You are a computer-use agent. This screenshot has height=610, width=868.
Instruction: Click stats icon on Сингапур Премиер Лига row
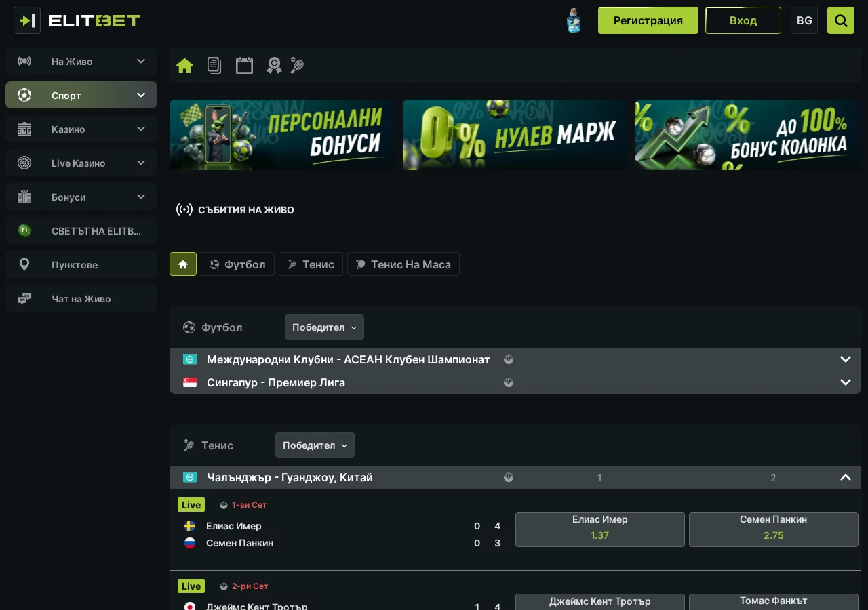(x=509, y=382)
